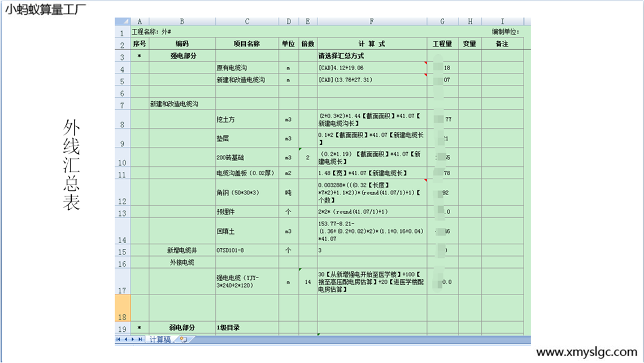Select column G header
The width and height of the screenshot is (644, 363).
[x=442, y=21]
